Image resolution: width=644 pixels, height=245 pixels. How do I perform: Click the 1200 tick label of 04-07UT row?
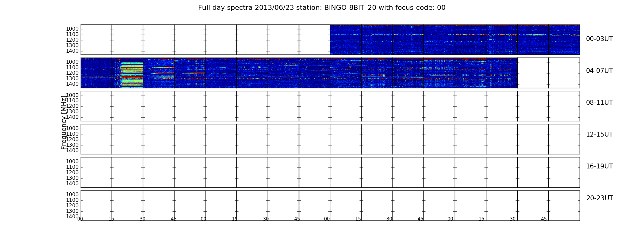[x=72, y=73]
